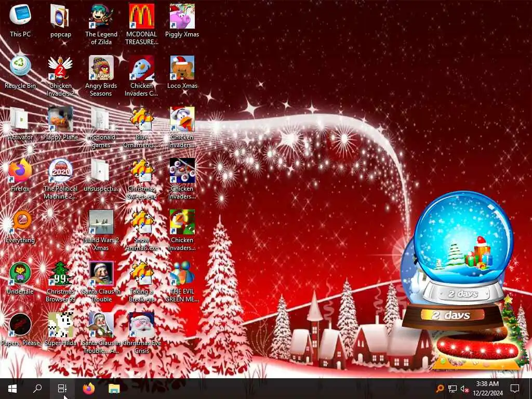Select the This PC desktop icon
532x399 pixels.
pos(20,21)
